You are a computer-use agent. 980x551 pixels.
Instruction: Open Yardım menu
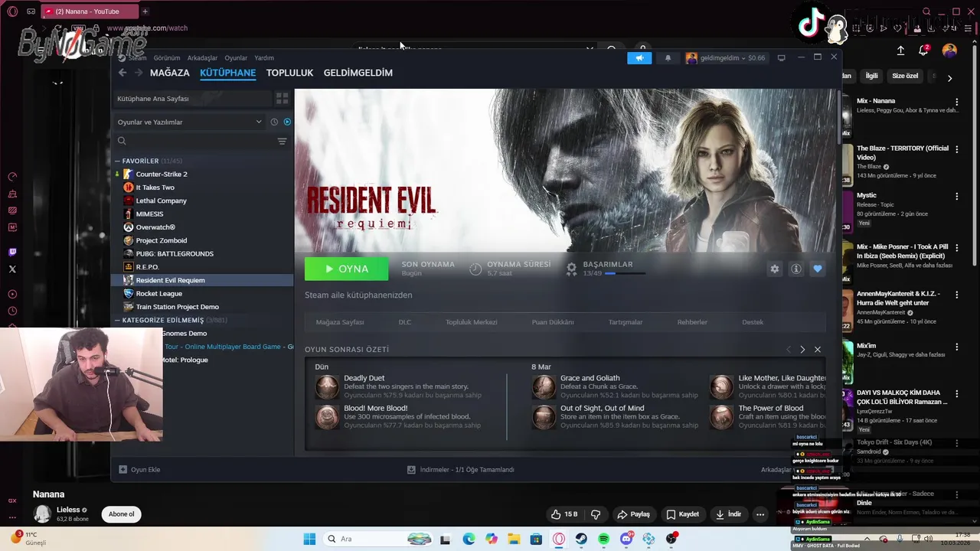point(264,58)
